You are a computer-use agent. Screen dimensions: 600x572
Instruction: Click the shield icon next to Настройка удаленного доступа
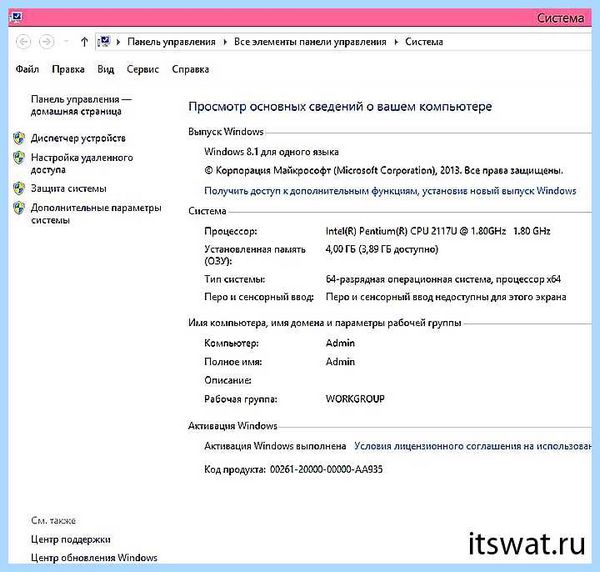[x=19, y=157]
